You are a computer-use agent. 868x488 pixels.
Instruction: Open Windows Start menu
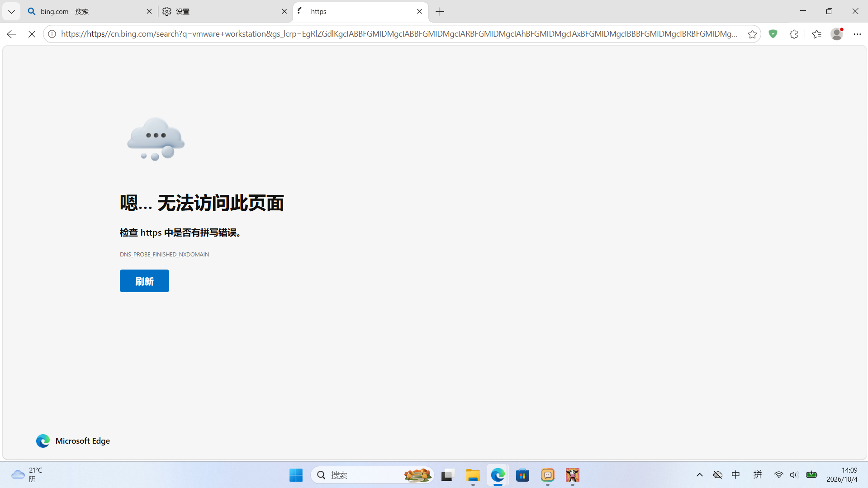tap(296, 475)
